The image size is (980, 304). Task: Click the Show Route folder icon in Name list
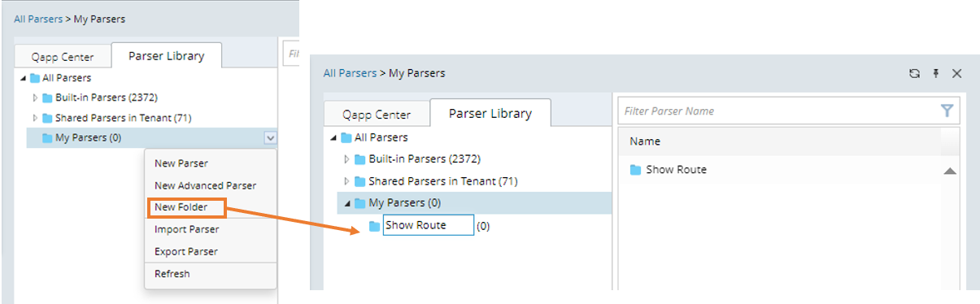coord(635,170)
